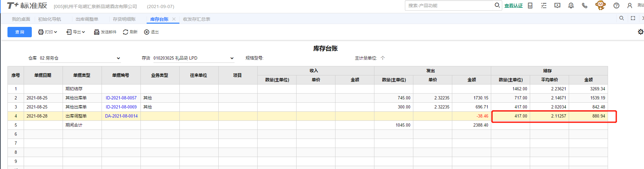Viewport: 644px width, 169px height.
Task: Open the 打印 print dropdown
Action: (48, 32)
